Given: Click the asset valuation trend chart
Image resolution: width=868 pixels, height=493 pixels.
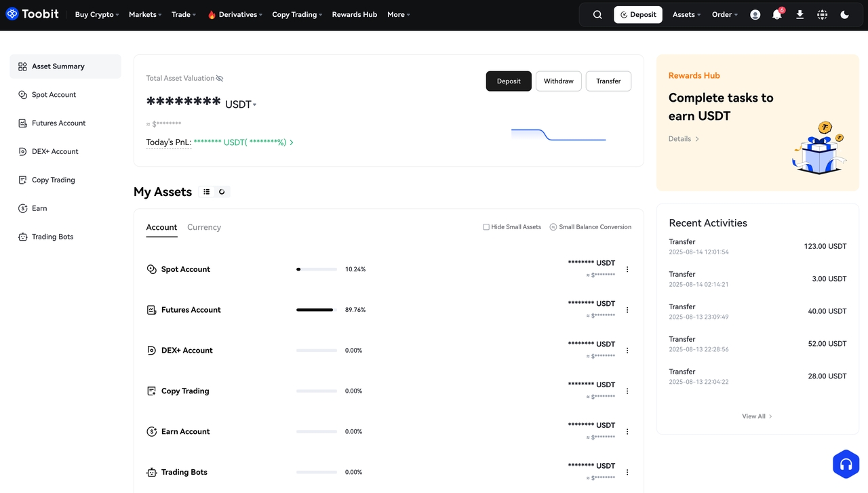Looking at the screenshot, I should (x=558, y=134).
